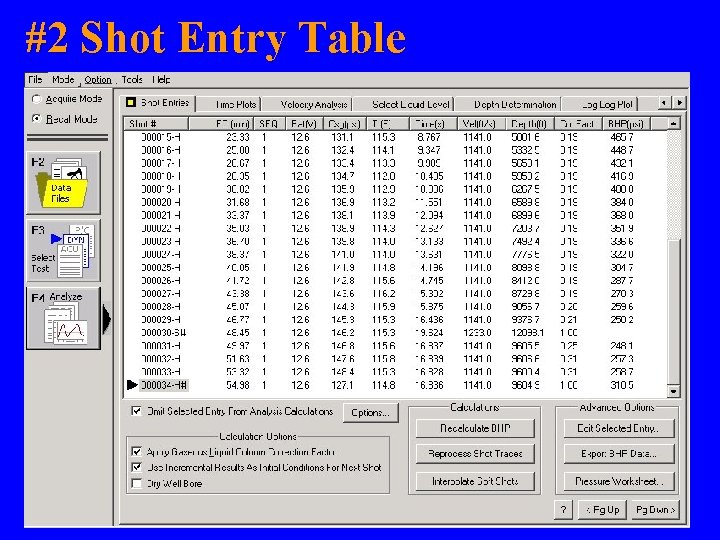Open the Help menu
Screen dimensions: 720x540
(x=161, y=79)
